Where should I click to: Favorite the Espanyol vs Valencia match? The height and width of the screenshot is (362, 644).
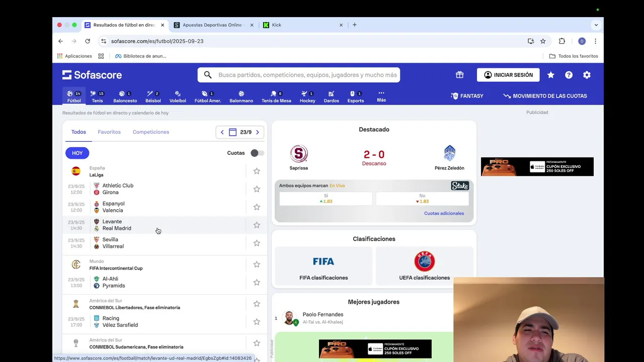(257, 207)
